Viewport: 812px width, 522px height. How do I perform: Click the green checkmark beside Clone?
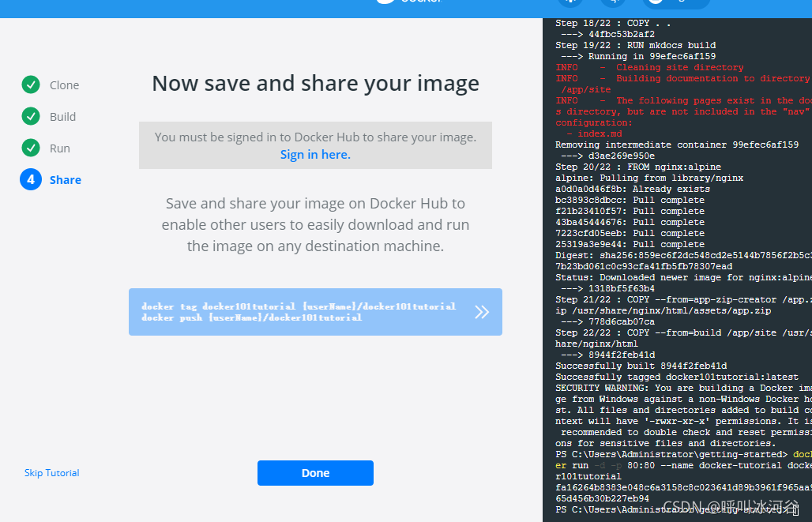[x=31, y=85]
